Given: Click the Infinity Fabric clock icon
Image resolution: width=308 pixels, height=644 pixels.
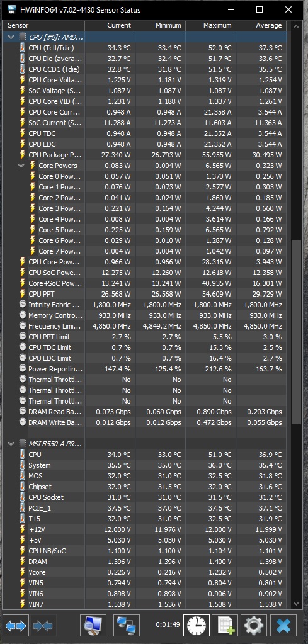Looking at the screenshot, I should [22, 304].
